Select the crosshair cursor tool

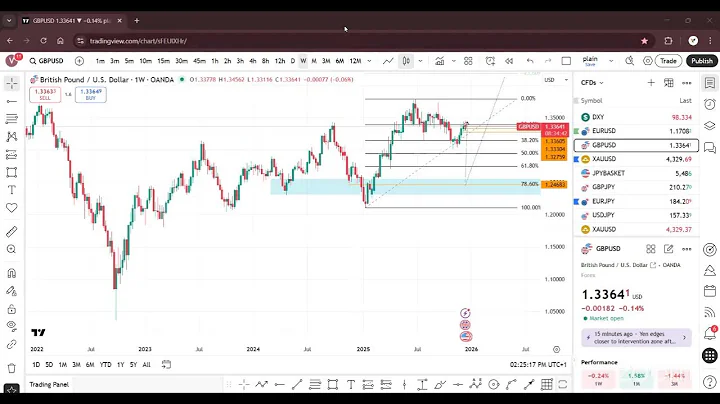pyautogui.click(x=11, y=84)
